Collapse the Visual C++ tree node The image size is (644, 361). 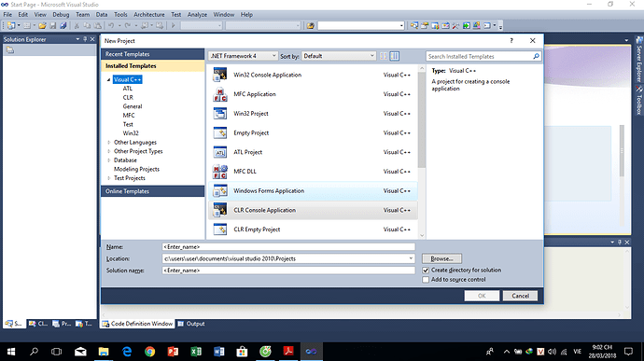coord(109,79)
